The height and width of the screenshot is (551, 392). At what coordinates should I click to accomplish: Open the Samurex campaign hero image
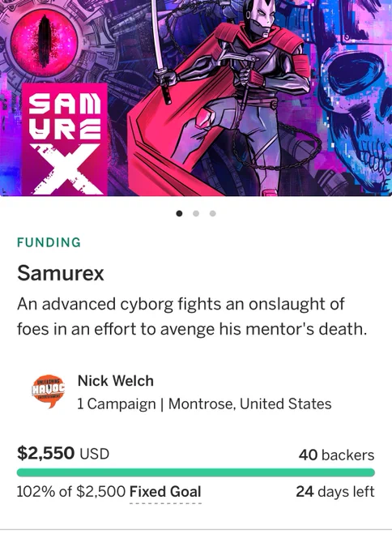196,98
